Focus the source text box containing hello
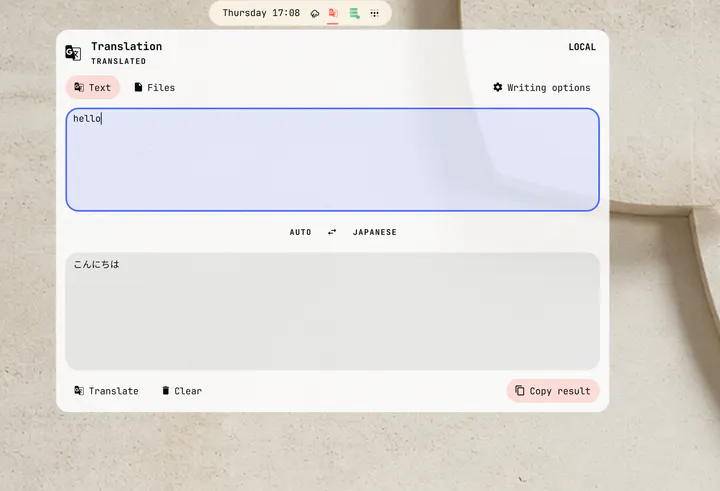The width and height of the screenshot is (720, 491). [332, 160]
